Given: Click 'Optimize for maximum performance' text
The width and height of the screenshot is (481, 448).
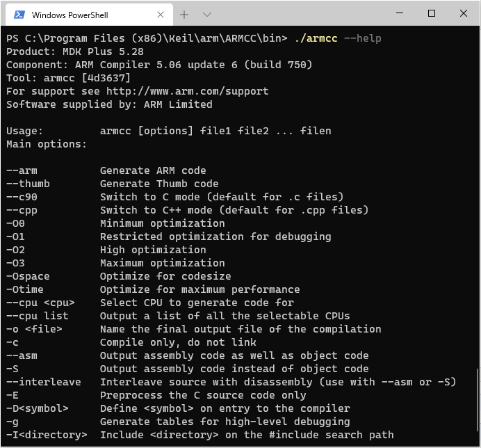Looking at the screenshot, I should pyautogui.click(x=200, y=289).
